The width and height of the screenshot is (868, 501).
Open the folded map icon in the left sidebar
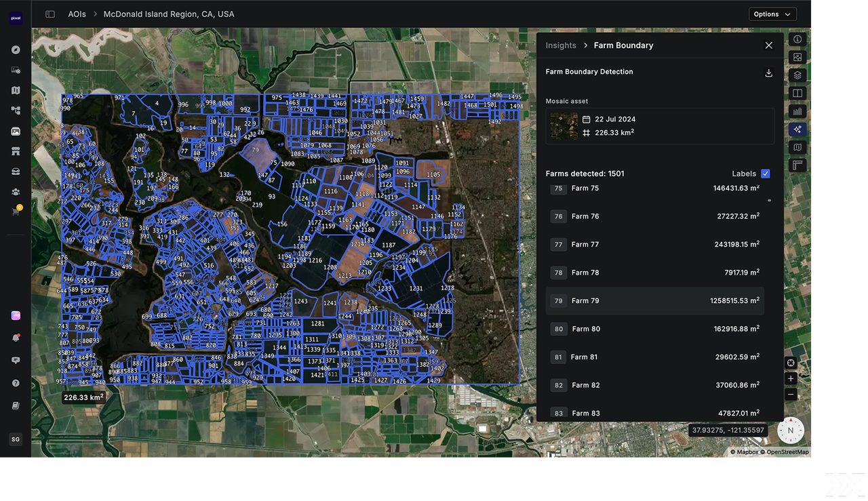pyautogui.click(x=16, y=90)
